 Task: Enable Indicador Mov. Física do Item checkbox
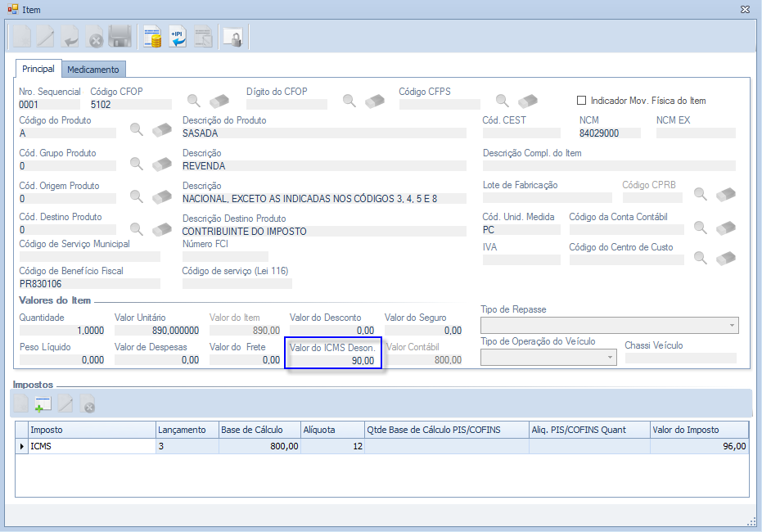(x=582, y=101)
